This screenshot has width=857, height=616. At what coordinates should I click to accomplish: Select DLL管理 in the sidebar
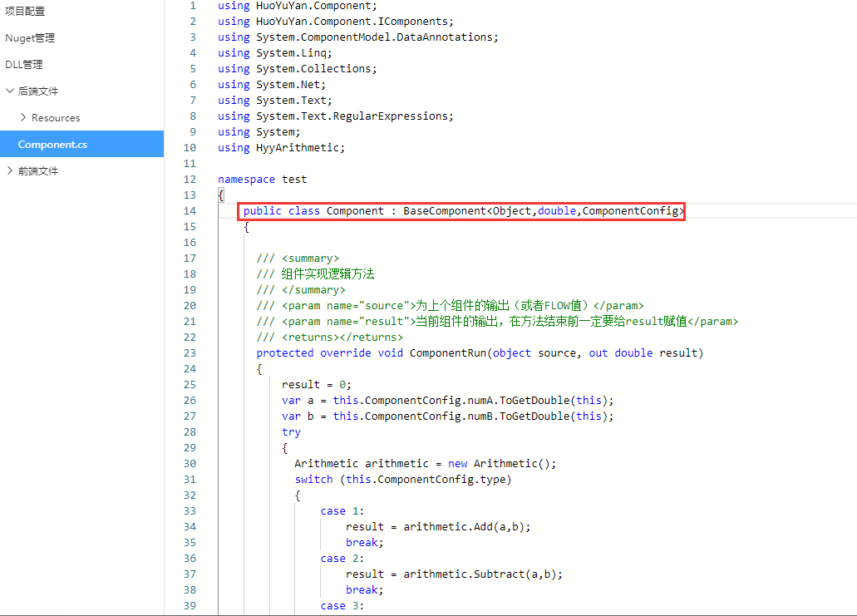click(x=24, y=65)
